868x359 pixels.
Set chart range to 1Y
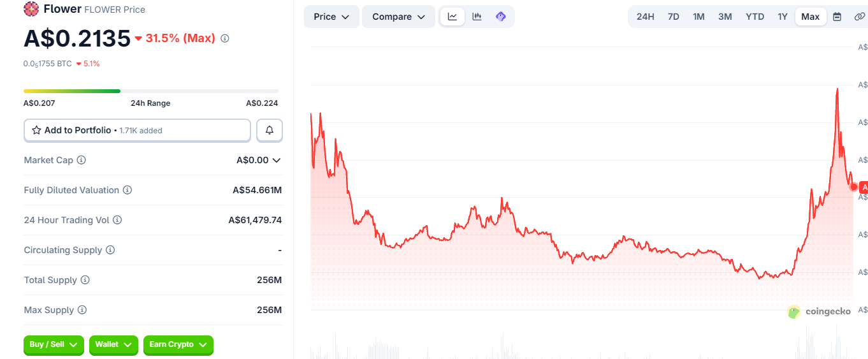[x=783, y=17]
